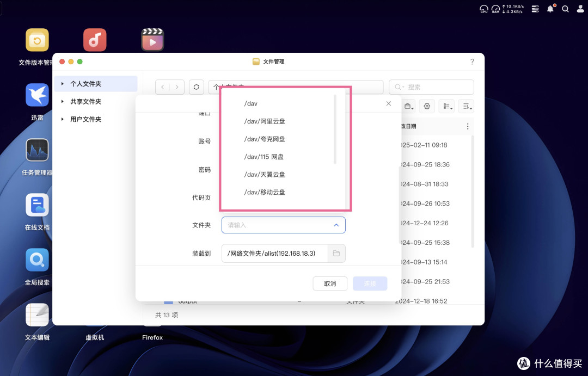Click the 装载到 path field
588x376 pixels.
(x=274, y=254)
